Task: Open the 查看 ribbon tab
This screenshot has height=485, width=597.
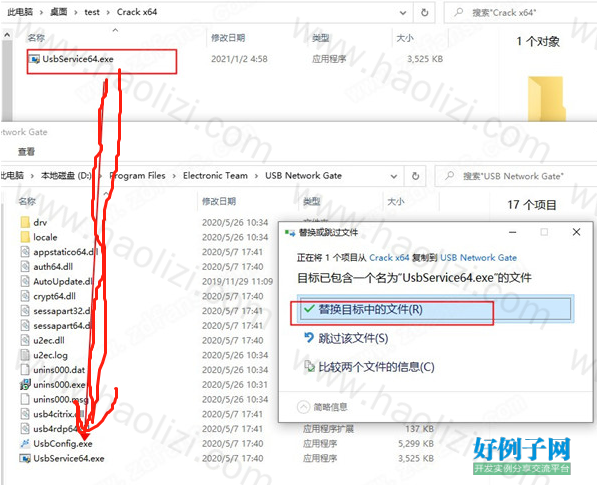Action: click(26, 152)
